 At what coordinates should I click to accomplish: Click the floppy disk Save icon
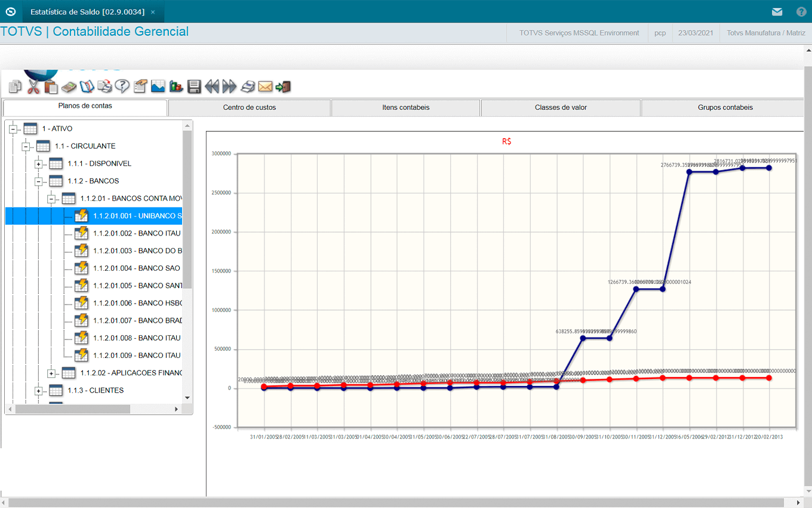tap(194, 87)
